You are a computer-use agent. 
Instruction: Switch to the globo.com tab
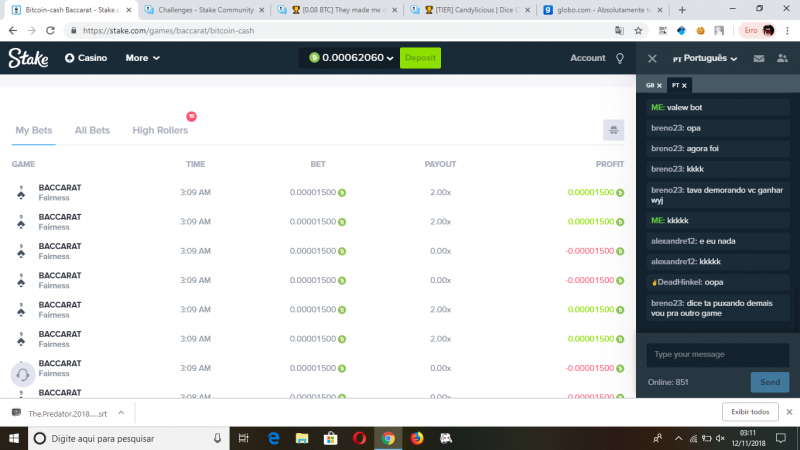603,10
